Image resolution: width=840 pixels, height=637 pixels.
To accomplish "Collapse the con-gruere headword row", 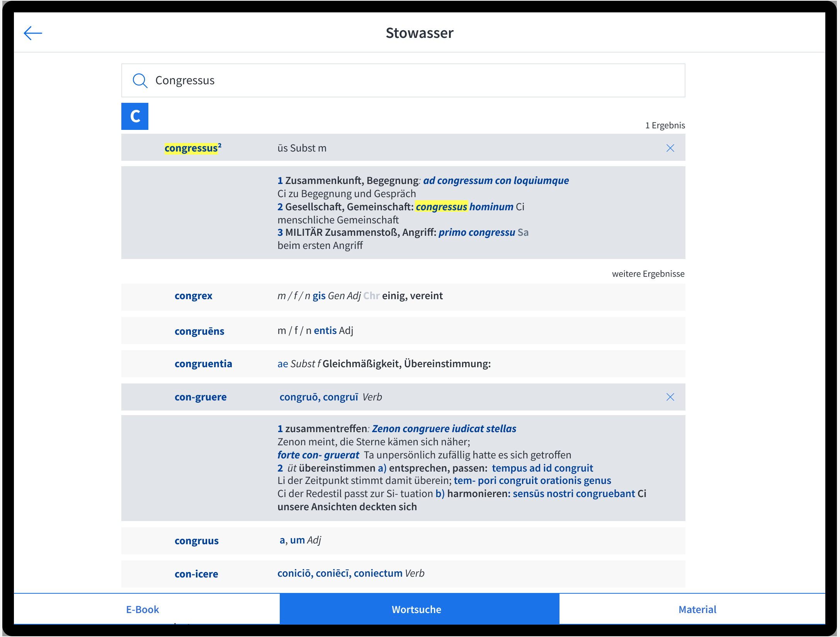I will [403, 397].
